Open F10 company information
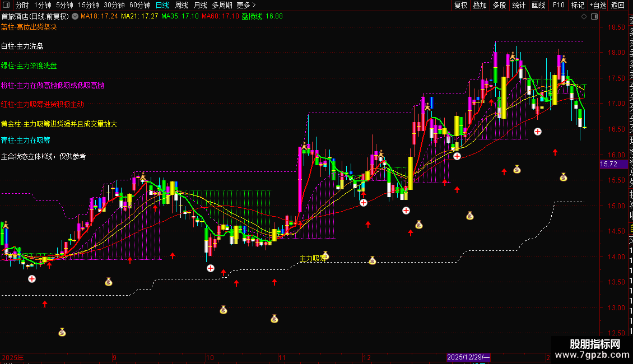This screenshot has width=633, height=364. tap(558, 5)
